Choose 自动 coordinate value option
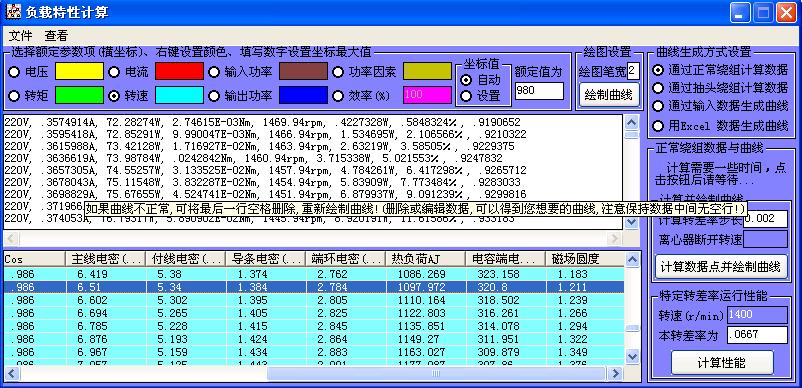Image resolution: width=802 pixels, height=388 pixels. pos(466,80)
